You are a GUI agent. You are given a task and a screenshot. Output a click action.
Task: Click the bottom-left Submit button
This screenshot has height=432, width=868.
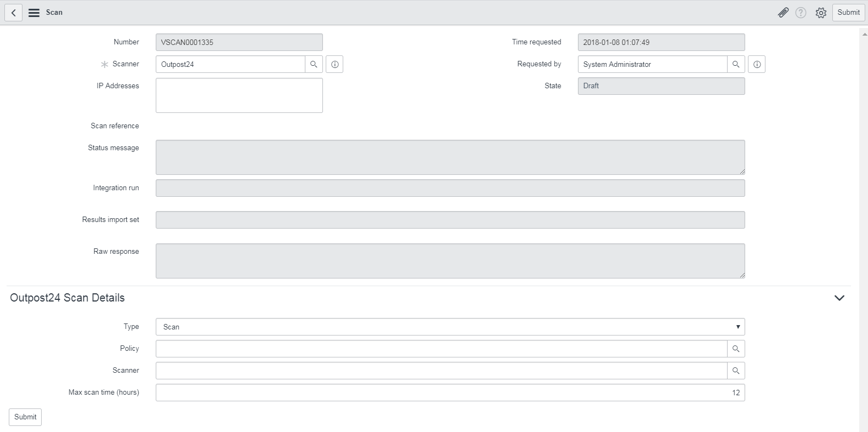click(25, 417)
